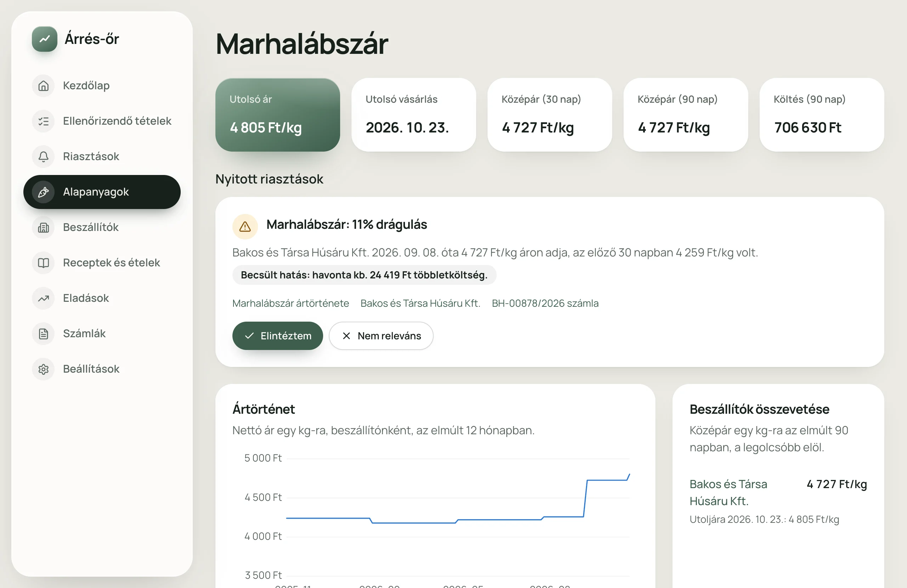The height and width of the screenshot is (588, 907).
Task: Open the Eladások page
Action: [102, 298]
